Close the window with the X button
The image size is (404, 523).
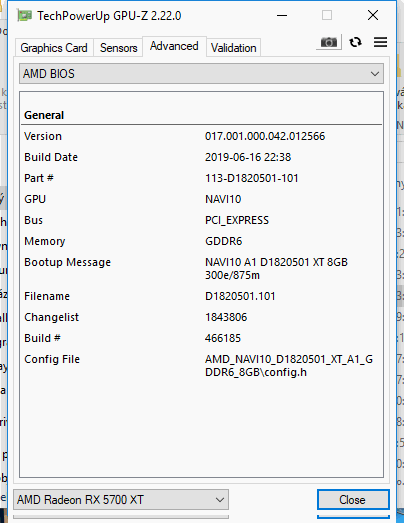[x=373, y=15]
